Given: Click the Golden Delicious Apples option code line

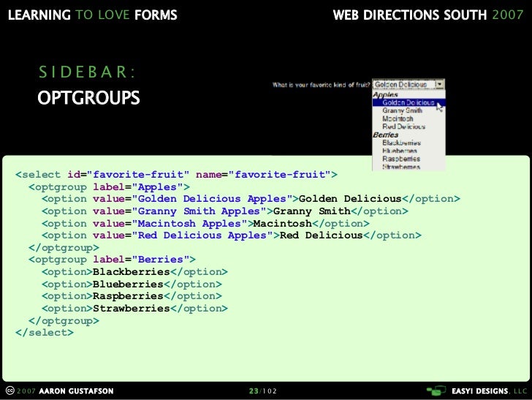Looking at the screenshot, I should (251, 199).
